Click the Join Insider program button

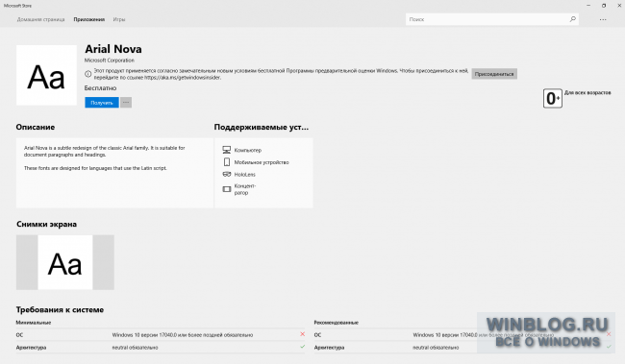tap(494, 74)
